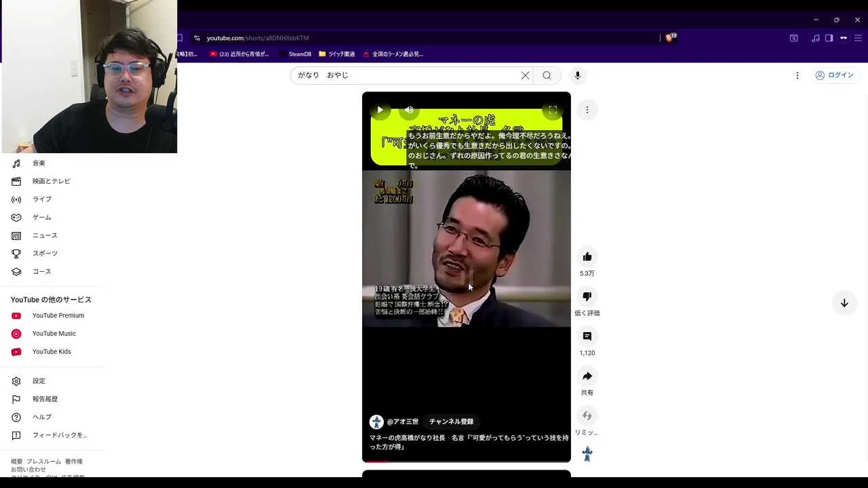Open the comments icon showing 1,120

click(x=587, y=336)
